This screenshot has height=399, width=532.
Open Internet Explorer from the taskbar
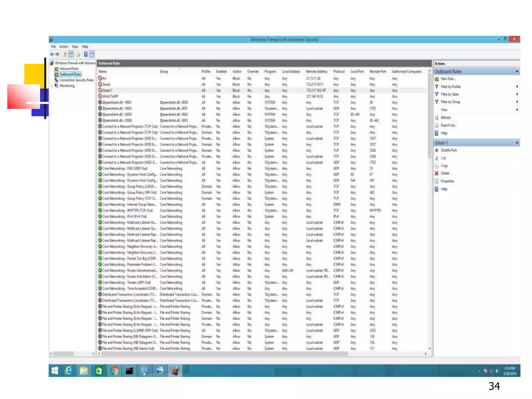68,370
